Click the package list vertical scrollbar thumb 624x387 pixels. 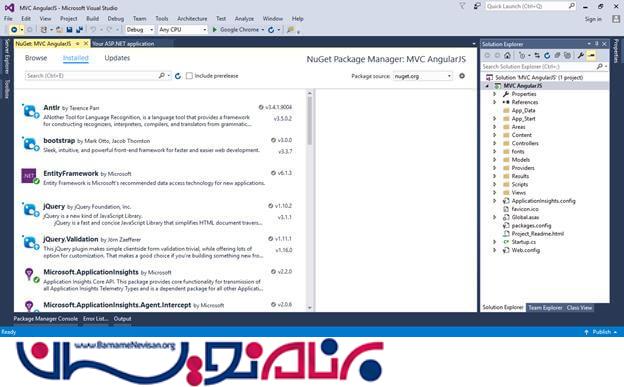pyautogui.click(x=310, y=120)
